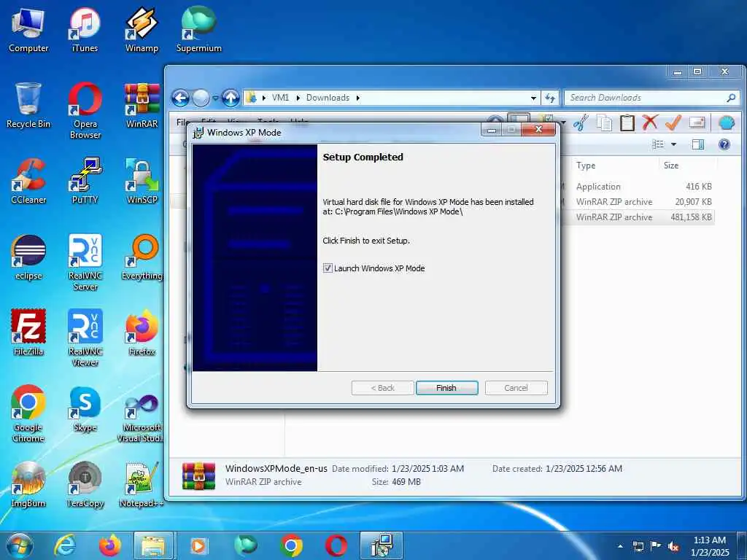The image size is (747, 560).
Task: Open Internet Explorer from taskbar
Action: [x=64, y=545]
